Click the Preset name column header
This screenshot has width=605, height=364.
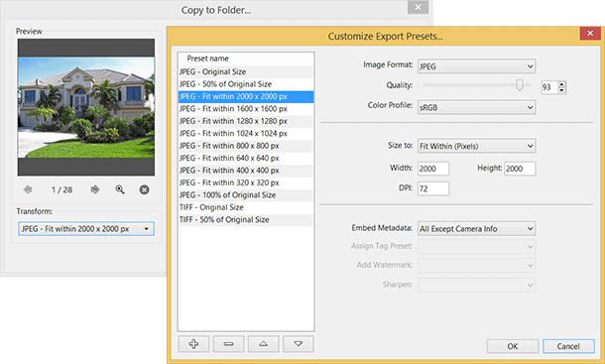coord(246,59)
